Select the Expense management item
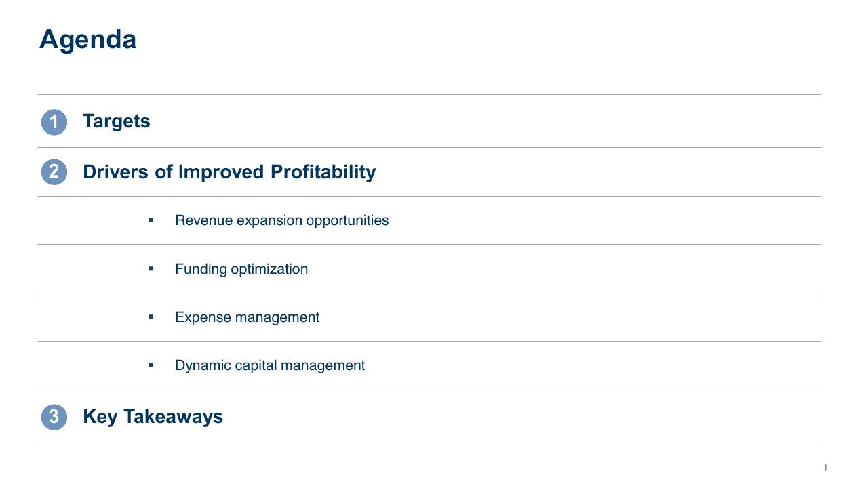Image resolution: width=868 pixels, height=488 pixels. 247,317
